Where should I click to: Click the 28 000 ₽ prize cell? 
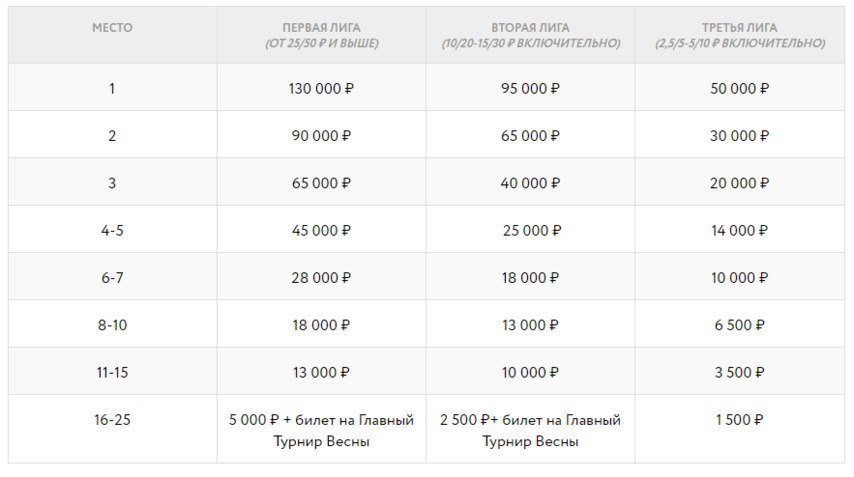tap(320, 278)
